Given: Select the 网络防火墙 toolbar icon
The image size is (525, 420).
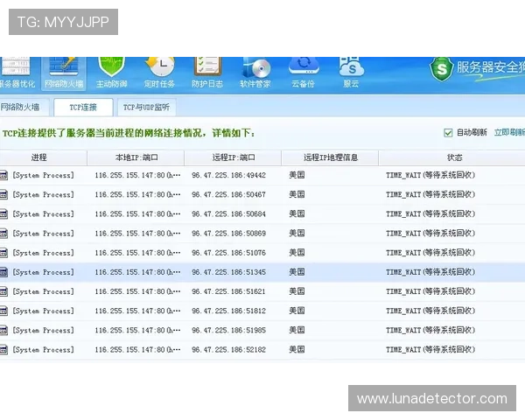Looking at the screenshot, I should (64, 73).
